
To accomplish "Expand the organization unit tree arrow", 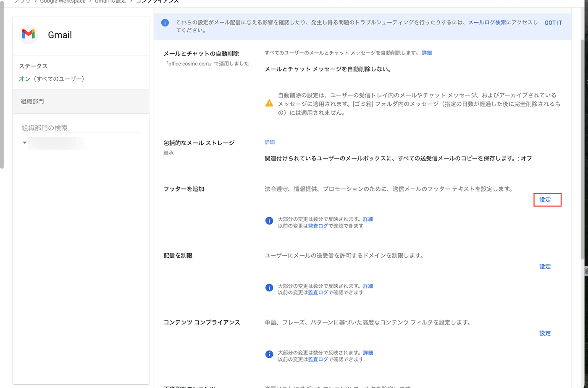I will pos(24,143).
